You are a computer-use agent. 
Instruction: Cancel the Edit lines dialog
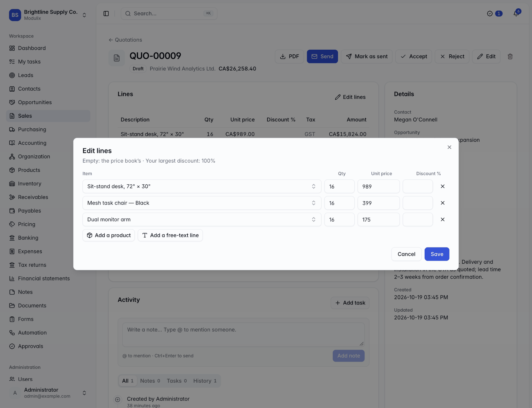406,254
